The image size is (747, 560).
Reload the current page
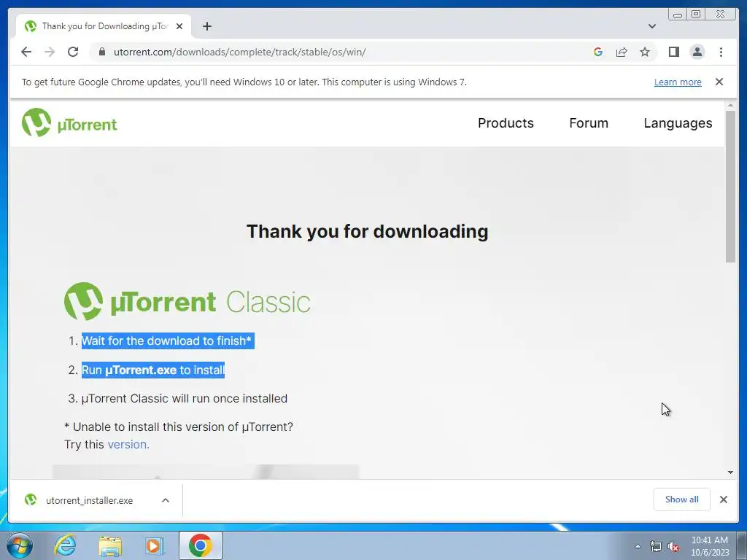[x=73, y=52]
